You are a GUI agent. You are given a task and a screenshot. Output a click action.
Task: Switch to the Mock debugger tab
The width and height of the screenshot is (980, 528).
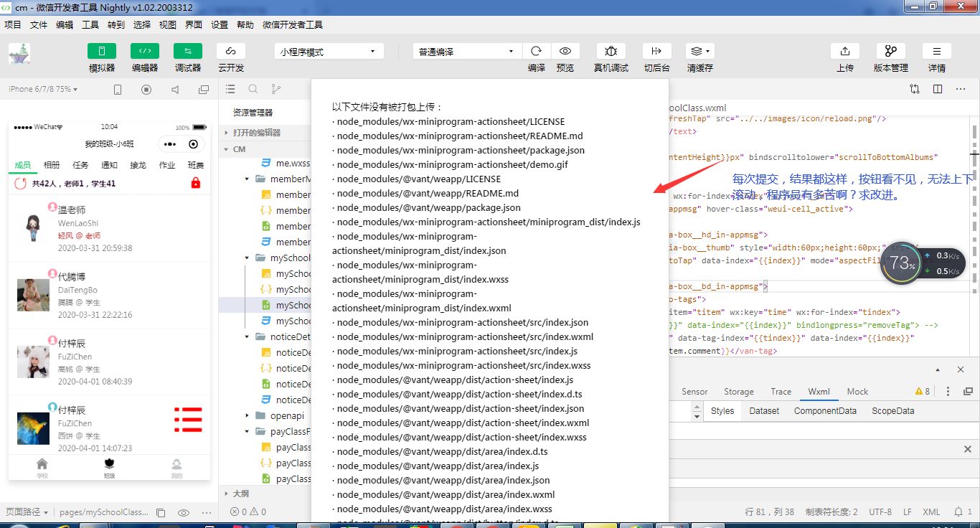click(x=857, y=392)
